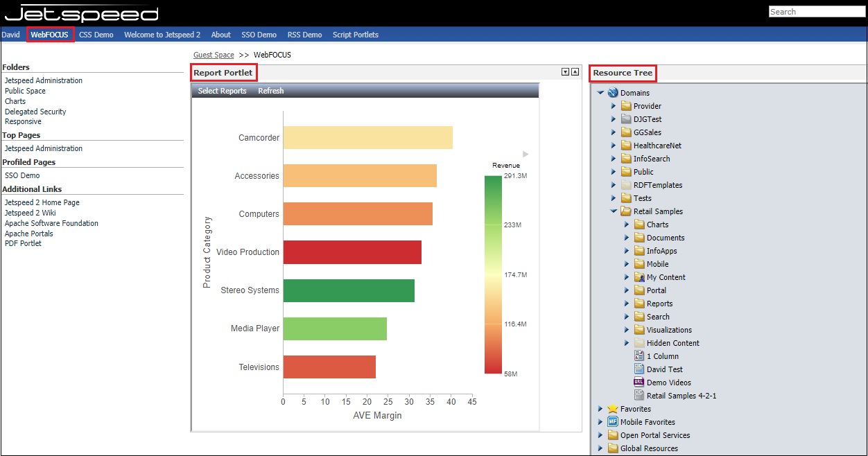
Task: Click the Open Portal Services folder icon
Action: click(612, 435)
